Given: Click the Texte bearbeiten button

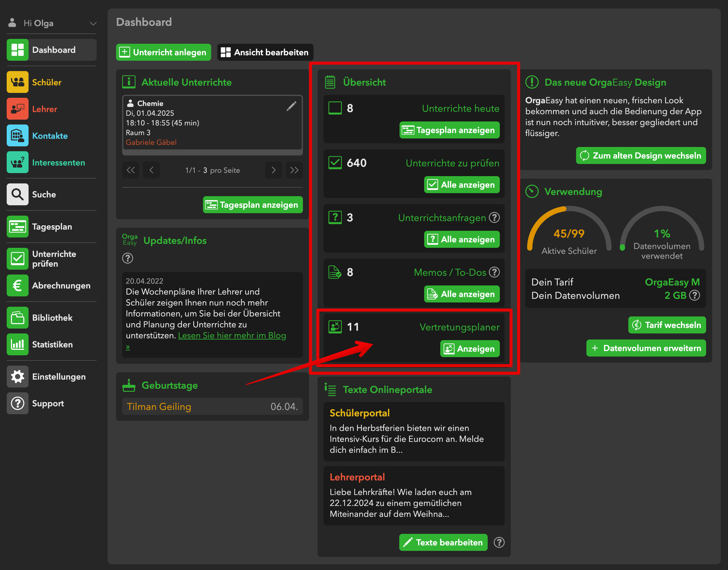Looking at the screenshot, I should click(x=443, y=542).
